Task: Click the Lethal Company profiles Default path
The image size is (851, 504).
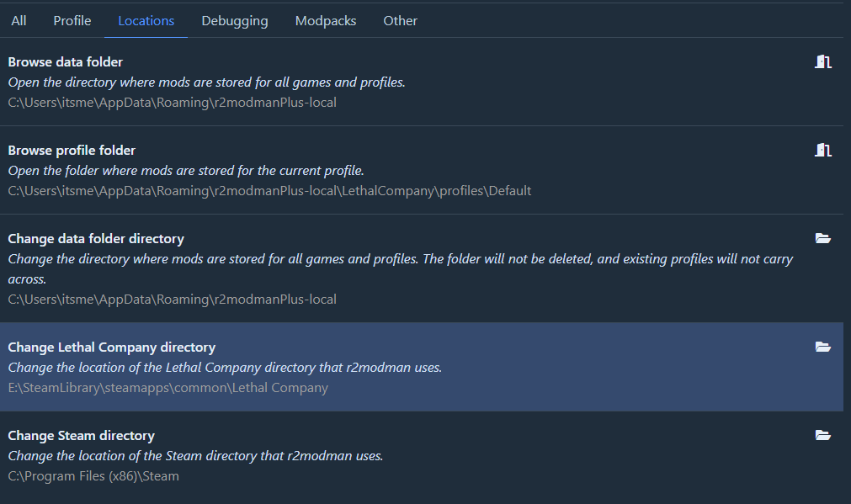Action: pos(269,191)
